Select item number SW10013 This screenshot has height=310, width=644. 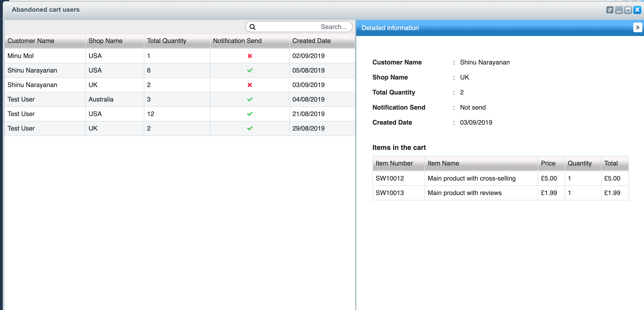pos(390,193)
